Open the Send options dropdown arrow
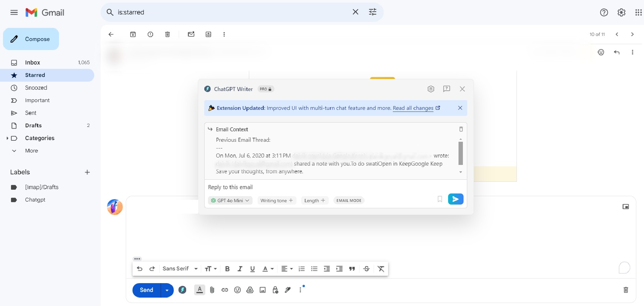644x306 pixels. [167, 290]
